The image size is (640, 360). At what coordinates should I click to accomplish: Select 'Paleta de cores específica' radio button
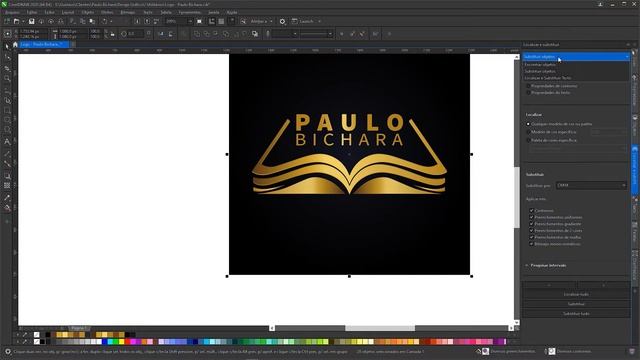click(528, 140)
